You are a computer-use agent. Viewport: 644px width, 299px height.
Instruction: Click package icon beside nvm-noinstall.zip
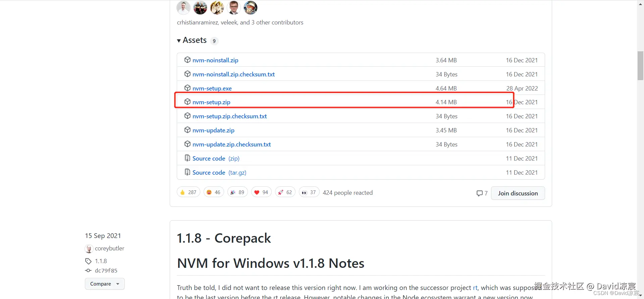(187, 60)
